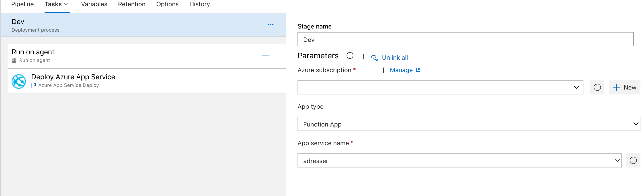Click the New subscription button
644x196 pixels.
pos(624,88)
